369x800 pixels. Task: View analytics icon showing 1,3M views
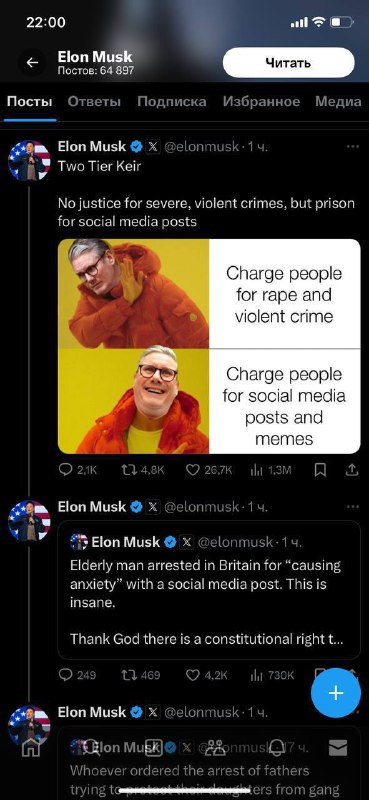click(x=256, y=469)
